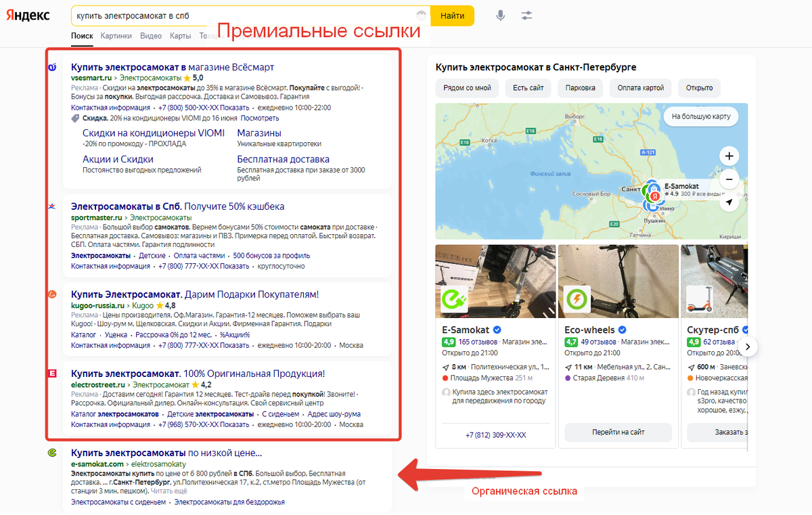
Task: Click Перейти на сайт on Eco-wheels card
Action: [618, 432]
